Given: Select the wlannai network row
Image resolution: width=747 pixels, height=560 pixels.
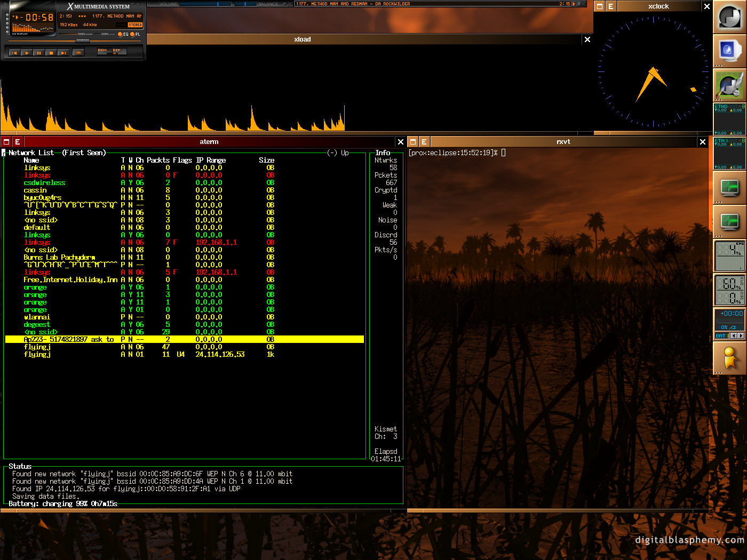Looking at the screenshot, I should (x=185, y=317).
